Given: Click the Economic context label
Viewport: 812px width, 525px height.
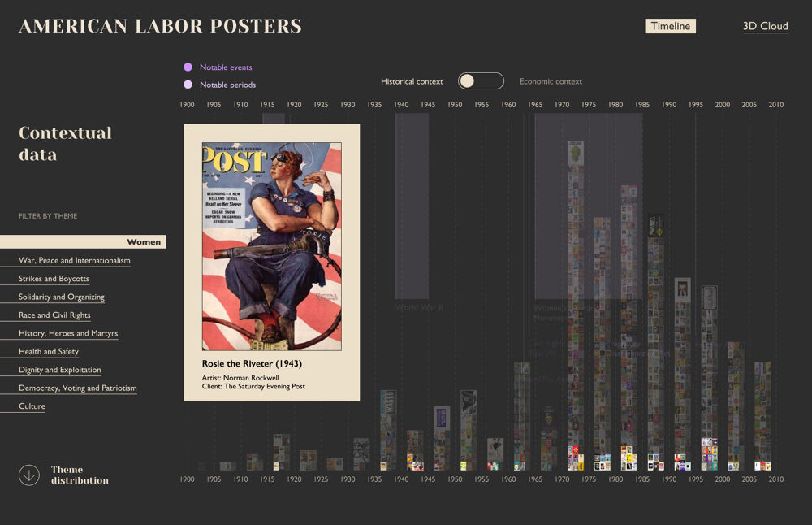Looking at the screenshot, I should tap(551, 81).
